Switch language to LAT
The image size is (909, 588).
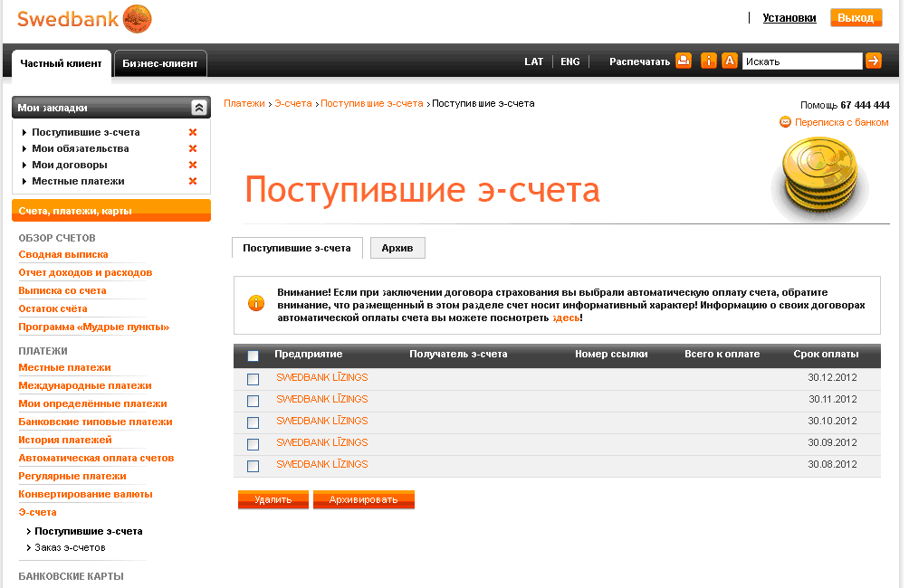tap(533, 62)
